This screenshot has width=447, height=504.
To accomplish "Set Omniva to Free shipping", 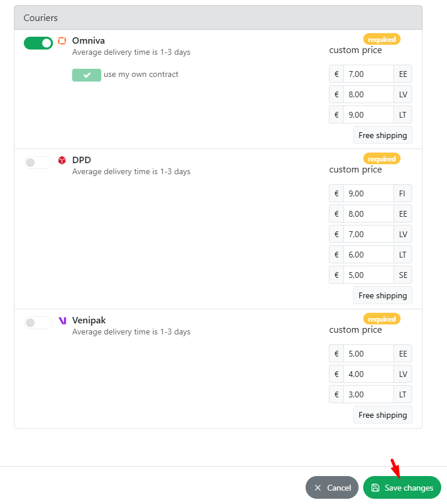I will pyautogui.click(x=383, y=135).
